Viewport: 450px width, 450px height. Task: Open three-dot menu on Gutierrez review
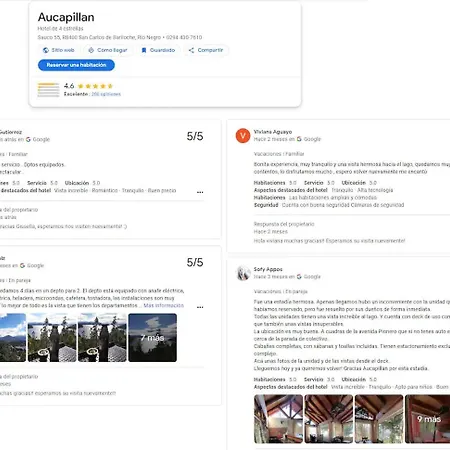200,192
